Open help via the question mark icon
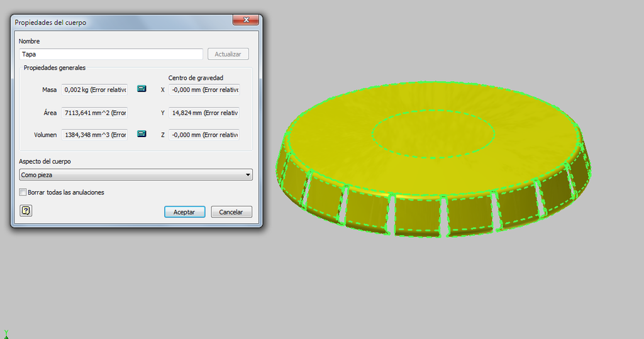This screenshot has height=339, width=644. [x=26, y=211]
